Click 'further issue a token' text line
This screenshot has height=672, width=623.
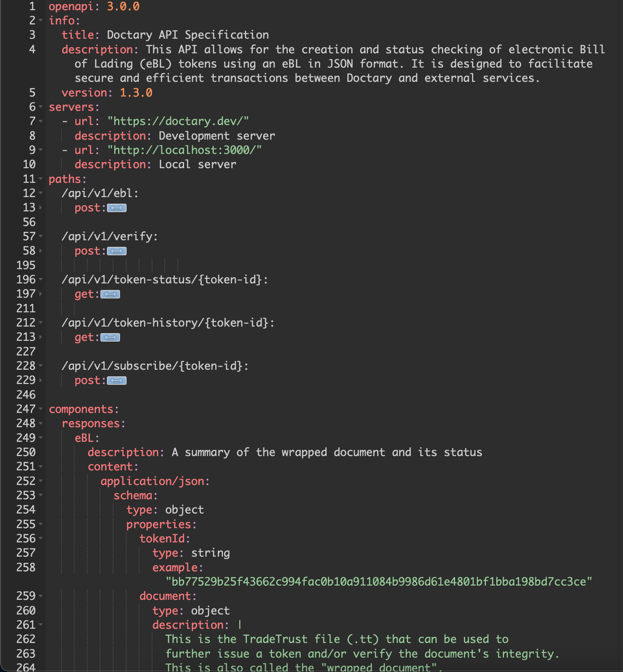click(362, 654)
